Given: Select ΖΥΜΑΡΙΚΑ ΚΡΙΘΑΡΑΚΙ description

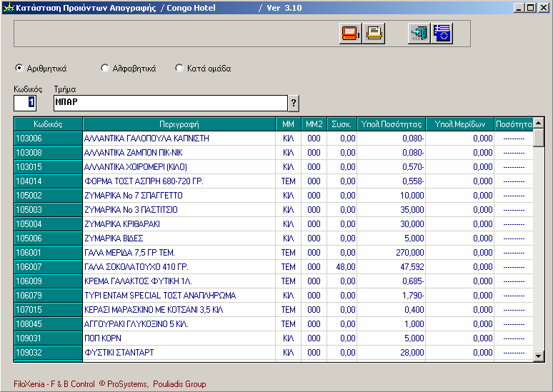Looking at the screenshot, I should point(179,224).
